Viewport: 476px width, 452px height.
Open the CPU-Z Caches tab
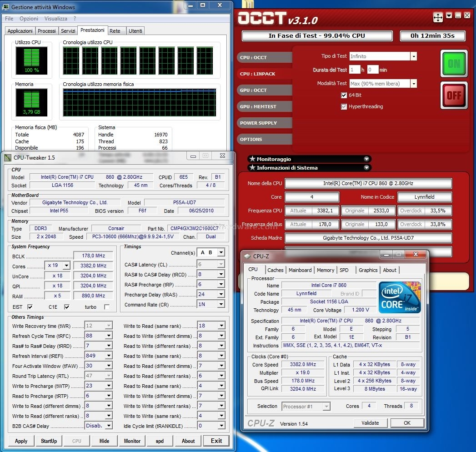coord(276,270)
